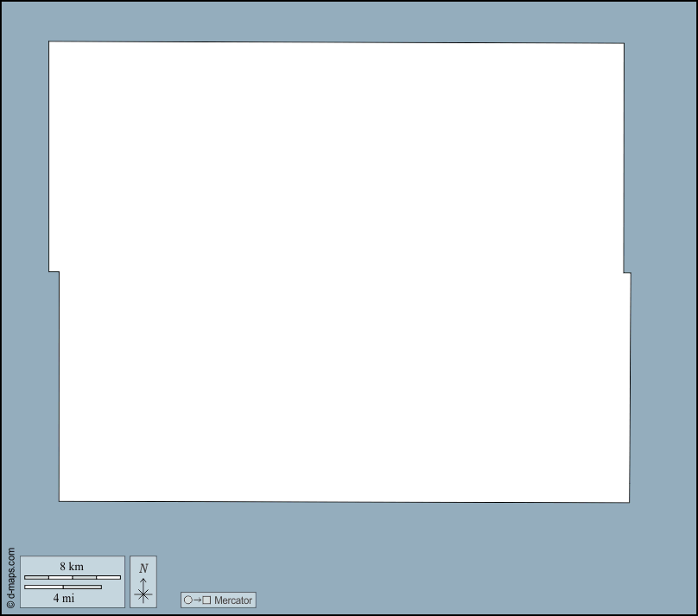The image size is (698, 616).
Task: Click the top-left corner of the white map
Action: [50, 42]
